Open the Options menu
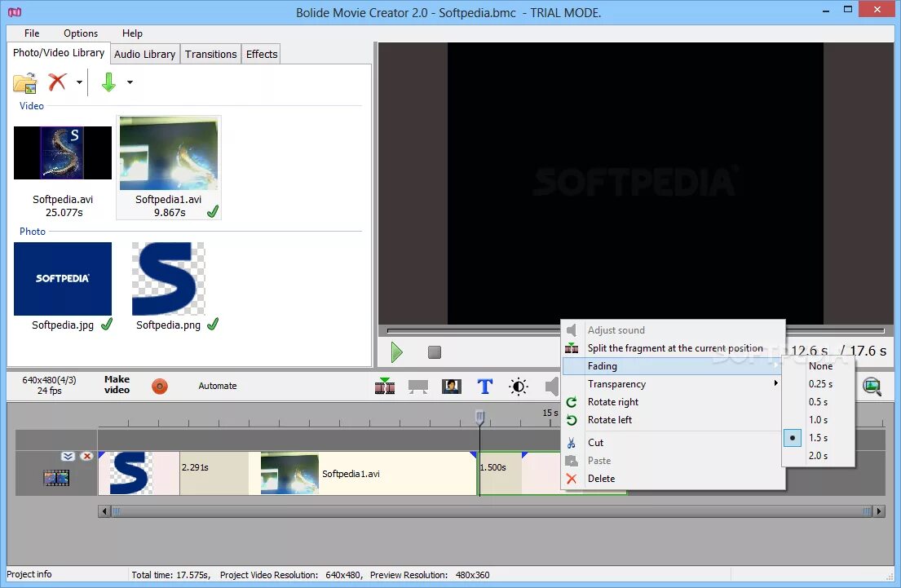Screen dimensions: 901x588 [81, 33]
